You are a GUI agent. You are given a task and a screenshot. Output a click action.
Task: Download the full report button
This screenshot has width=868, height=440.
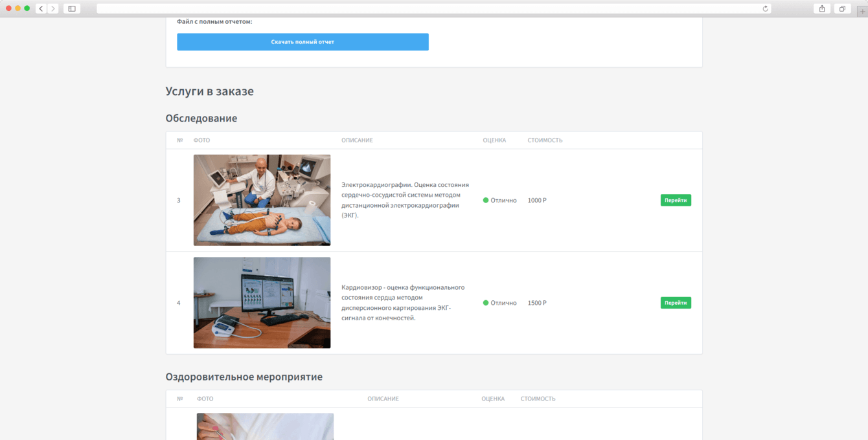[x=303, y=42]
